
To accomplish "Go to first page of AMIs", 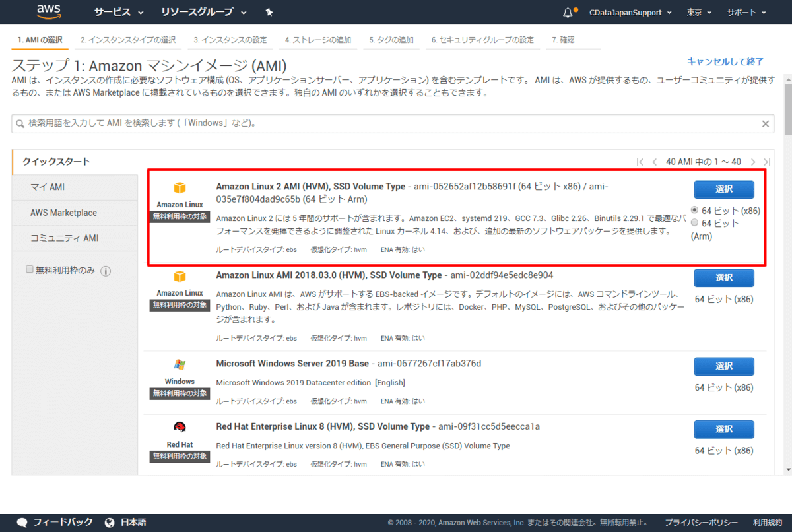I will (640, 162).
